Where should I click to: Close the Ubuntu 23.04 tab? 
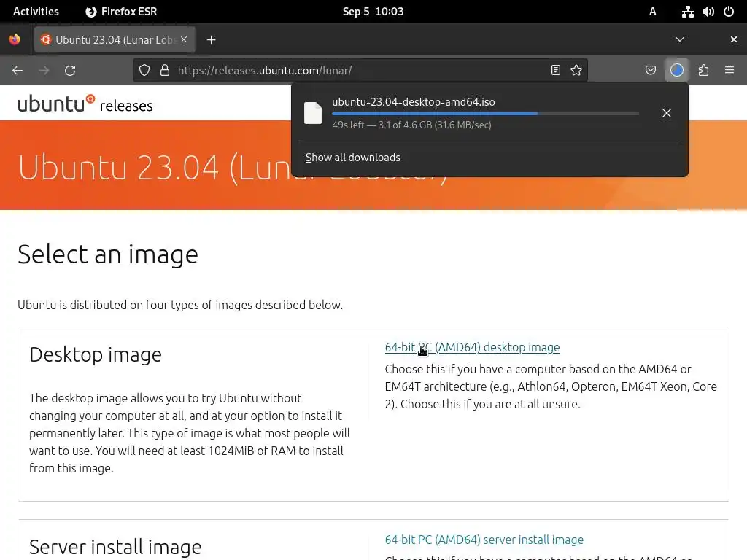[184, 39]
